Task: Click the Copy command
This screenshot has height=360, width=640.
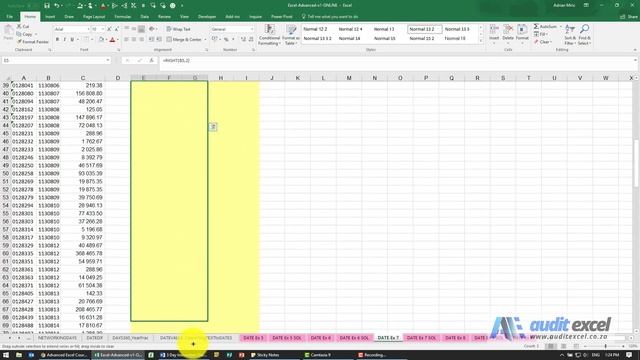Action: coord(24,34)
